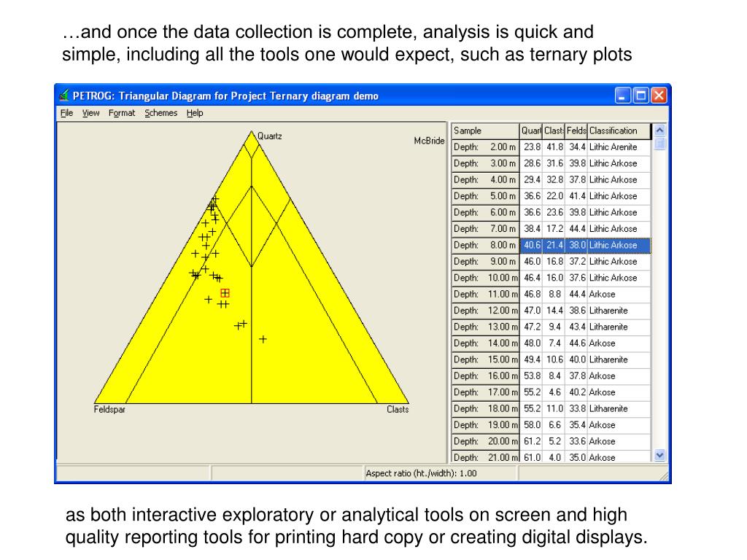Select the Depth 10.00 m sample row
The height and width of the screenshot is (560, 747).
(x=551, y=278)
